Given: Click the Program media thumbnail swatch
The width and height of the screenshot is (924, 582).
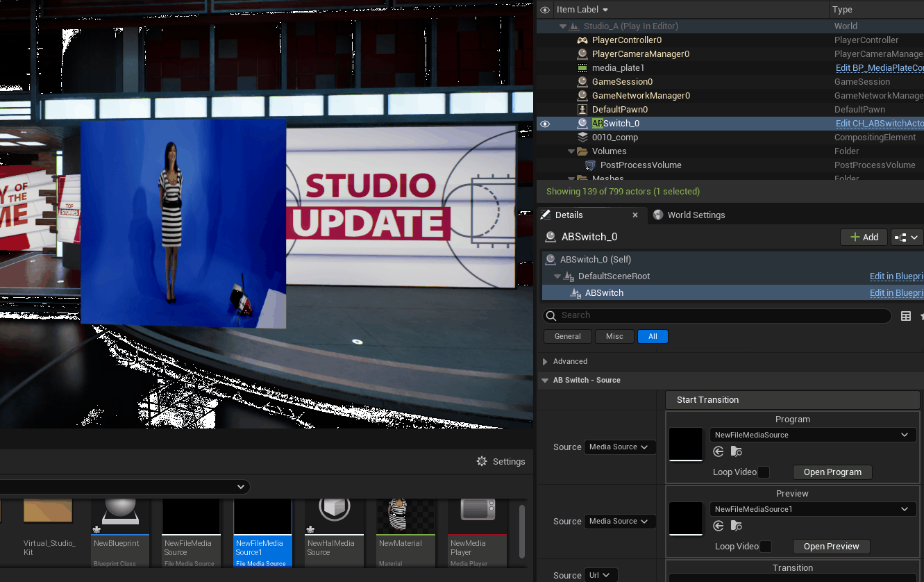Looking at the screenshot, I should (686, 444).
